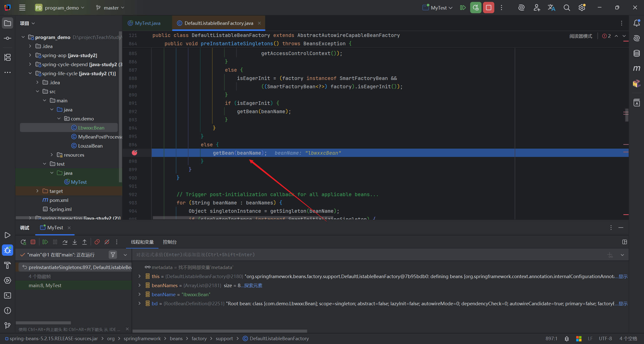Expand the target folder in project tree
The image size is (644, 344).
coord(37,191)
